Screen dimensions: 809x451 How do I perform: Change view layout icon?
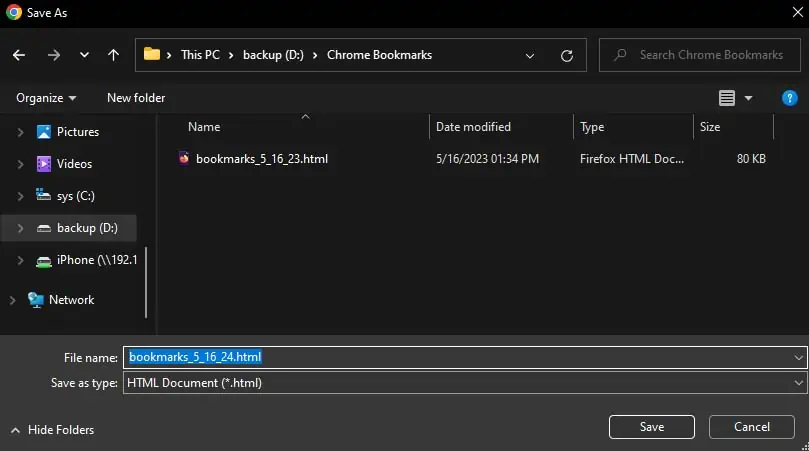click(x=726, y=98)
